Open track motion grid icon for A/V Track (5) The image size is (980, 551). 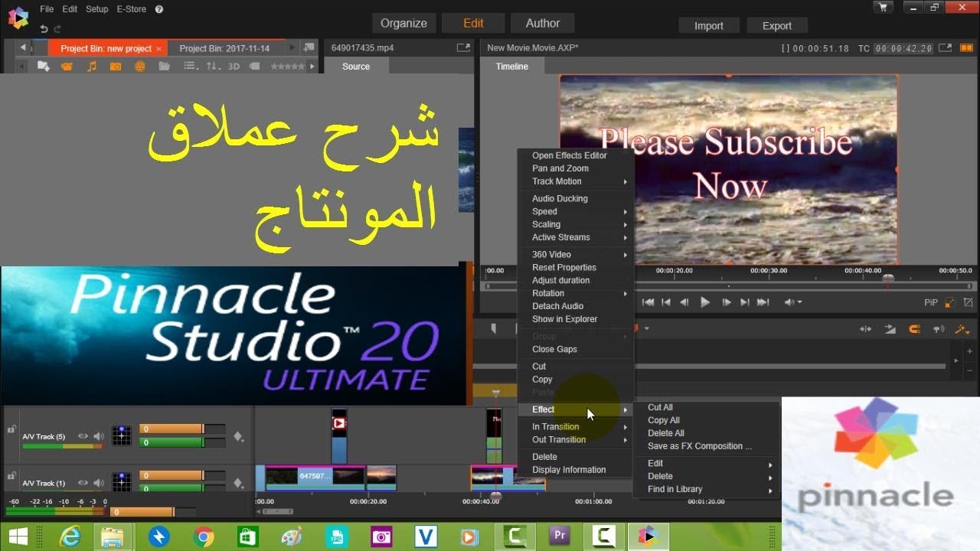(x=122, y=436)
